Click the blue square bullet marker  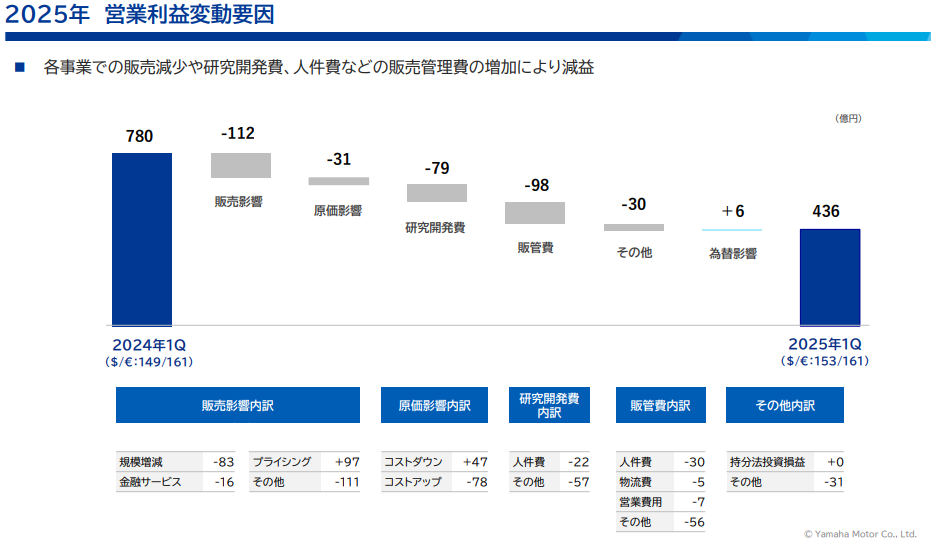click(x=20, y=67)
